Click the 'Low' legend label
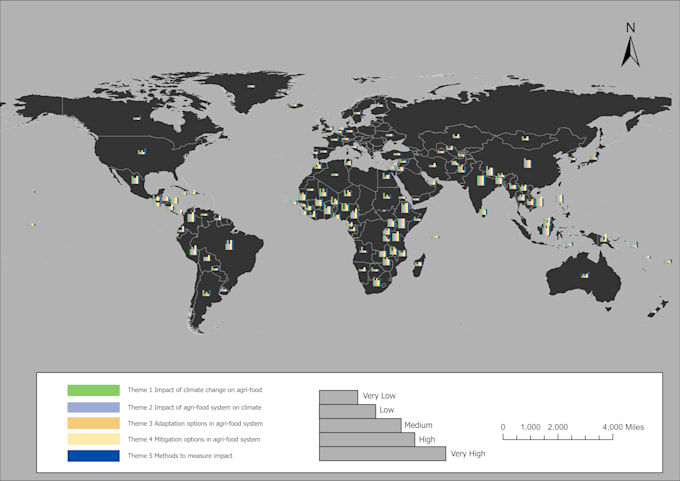The height and width of the screenshot is (481, 680). click(386, 410)
